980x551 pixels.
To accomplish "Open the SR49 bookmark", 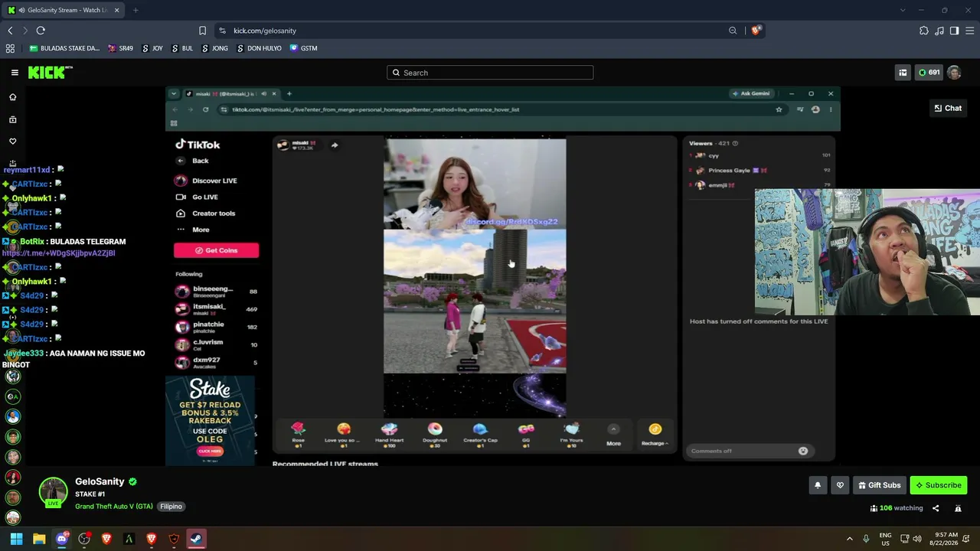I will pyautogui.click(x=121, y=48).
